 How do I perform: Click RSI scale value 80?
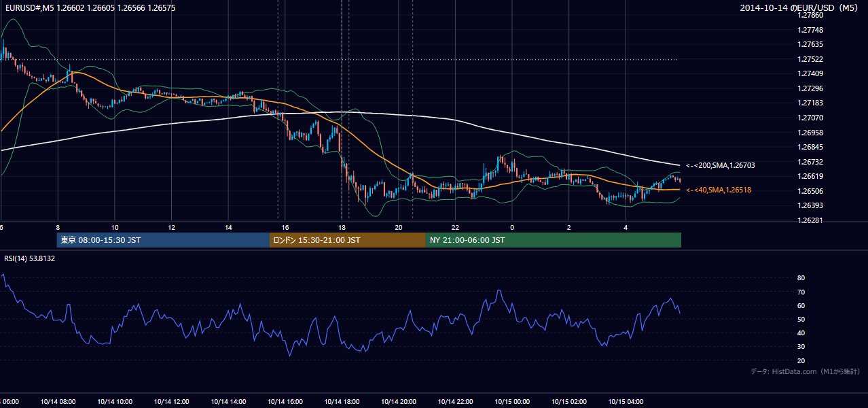[801, 278]
